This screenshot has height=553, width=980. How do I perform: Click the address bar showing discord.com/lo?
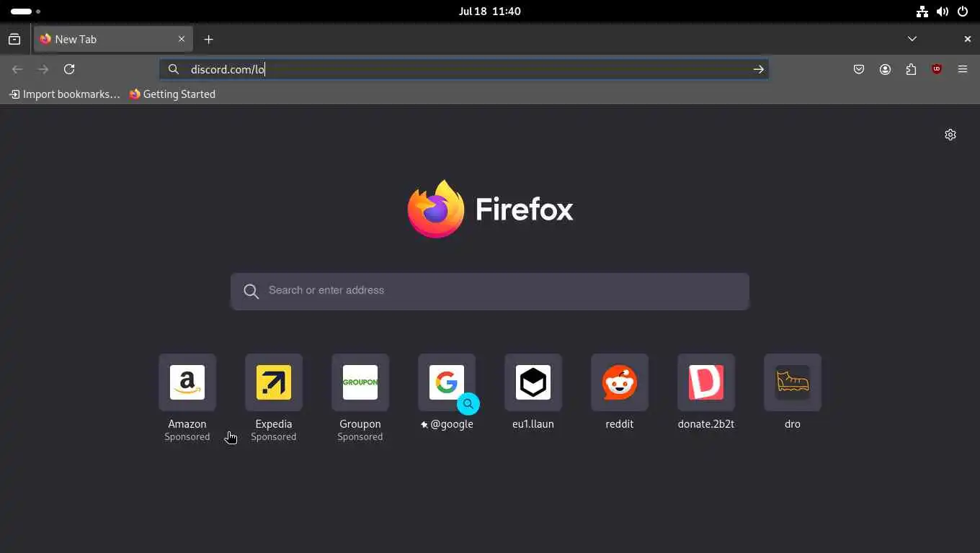(463, 69)
